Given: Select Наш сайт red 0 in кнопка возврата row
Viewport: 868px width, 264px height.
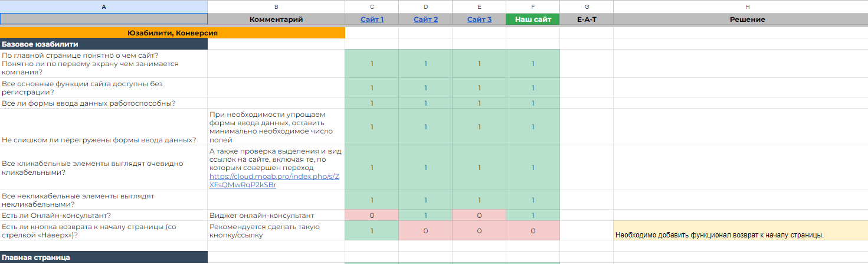Looking at the screenshot, I should (x=533, y=231).
